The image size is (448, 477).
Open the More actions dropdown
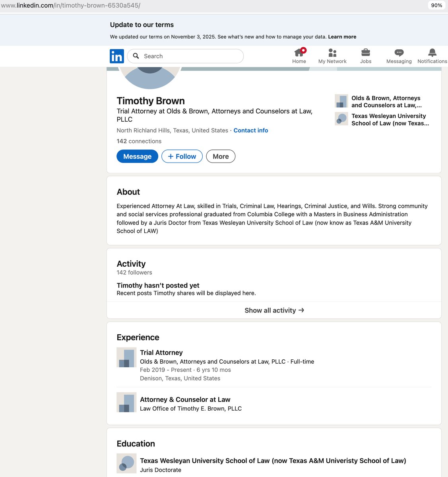click(221, 156)
